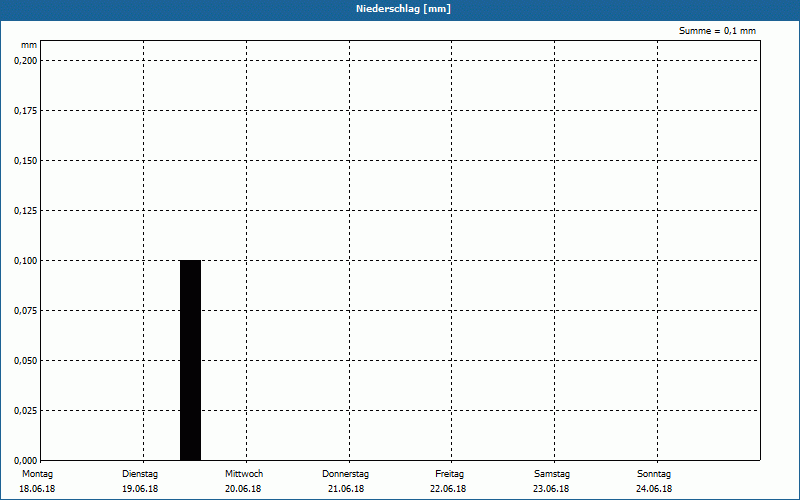Click the 0,125 y-axis value
This screenshot has width=800, height=500.
pyautogui.click(x=26, y=211)
